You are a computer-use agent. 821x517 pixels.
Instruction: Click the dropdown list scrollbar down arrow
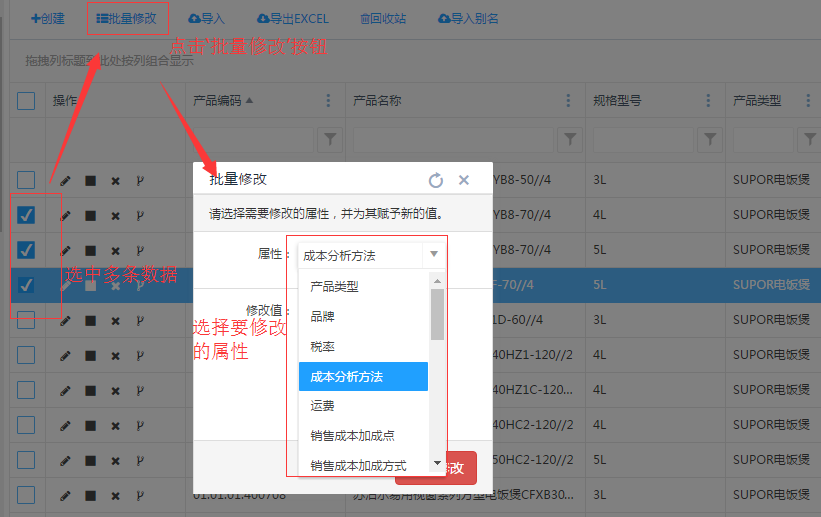coord(437,463)
